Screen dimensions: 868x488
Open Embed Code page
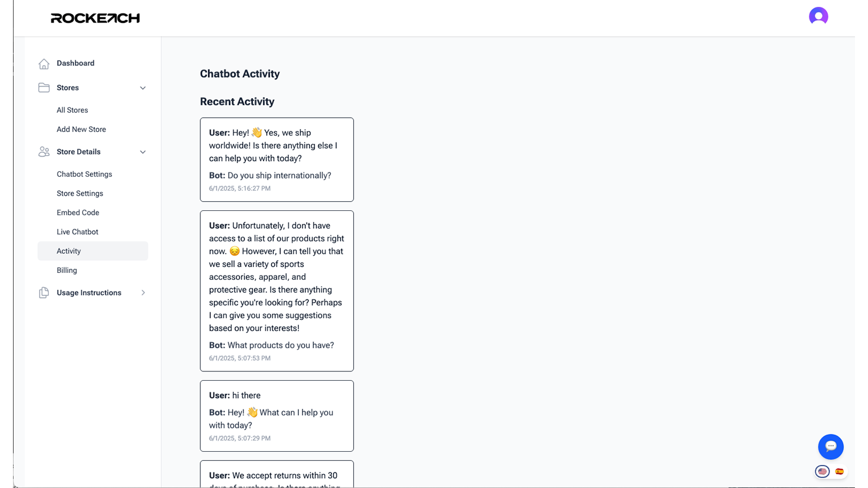coord(78,213)
